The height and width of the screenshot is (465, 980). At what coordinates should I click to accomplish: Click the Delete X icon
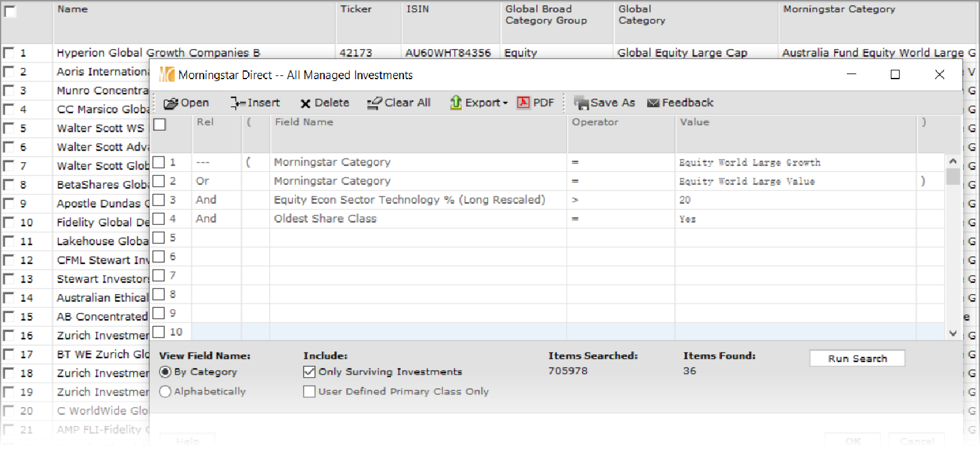(x=305, y=104)
